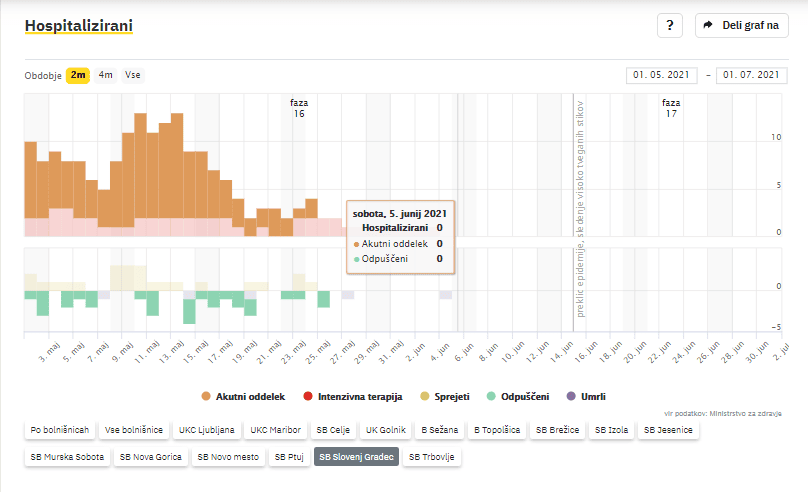Open the end date field 01. 07. 2021
808x492 pixels.
tap(751, 75)
